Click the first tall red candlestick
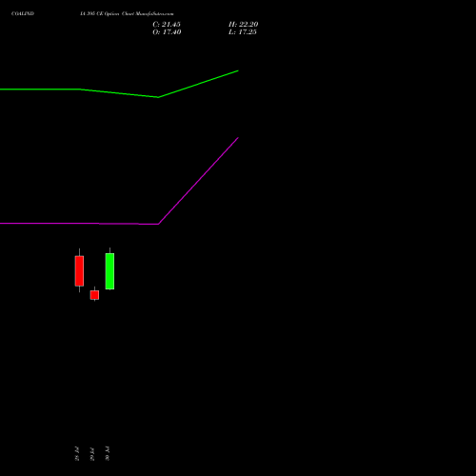Viewport: 476px width, 476px height. click(x=79, y=270)
